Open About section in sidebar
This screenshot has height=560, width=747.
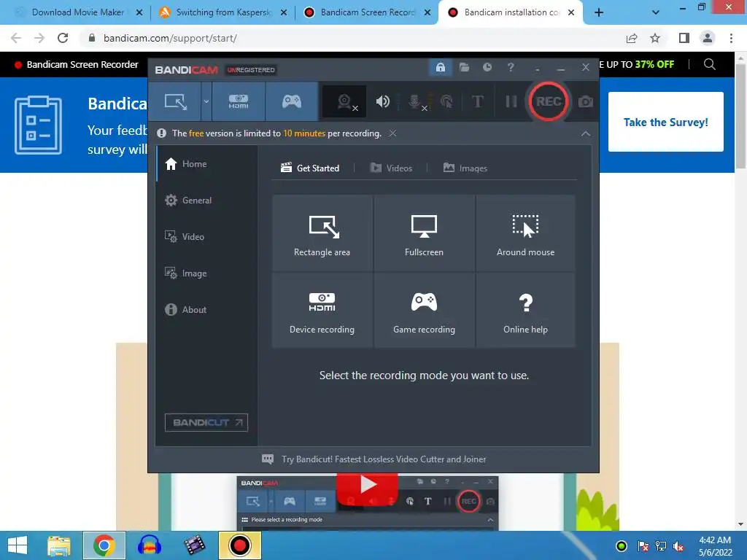pos(207,309)
